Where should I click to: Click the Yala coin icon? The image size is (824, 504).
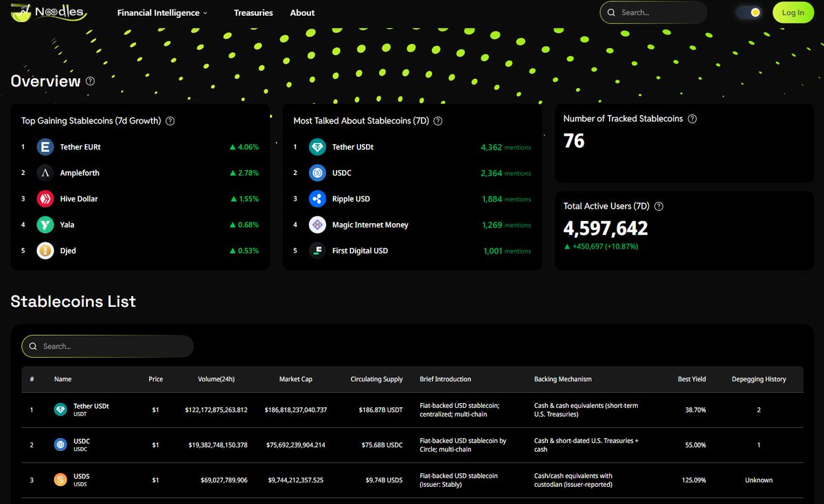click(45, 225)
